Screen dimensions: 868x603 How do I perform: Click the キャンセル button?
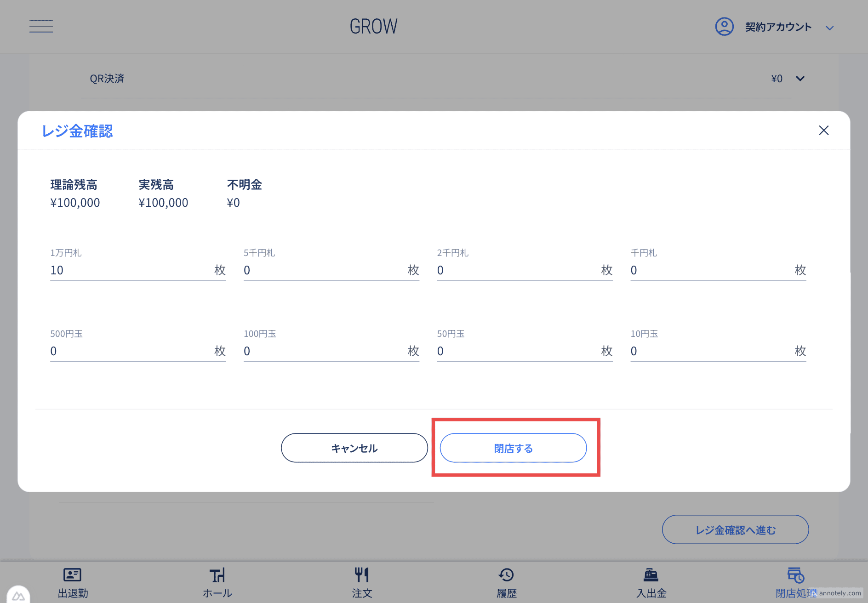click(354, 448)
